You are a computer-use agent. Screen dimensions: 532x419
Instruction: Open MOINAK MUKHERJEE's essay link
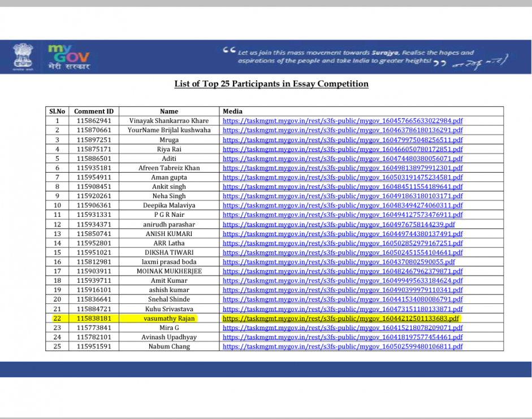click(342, 272)
